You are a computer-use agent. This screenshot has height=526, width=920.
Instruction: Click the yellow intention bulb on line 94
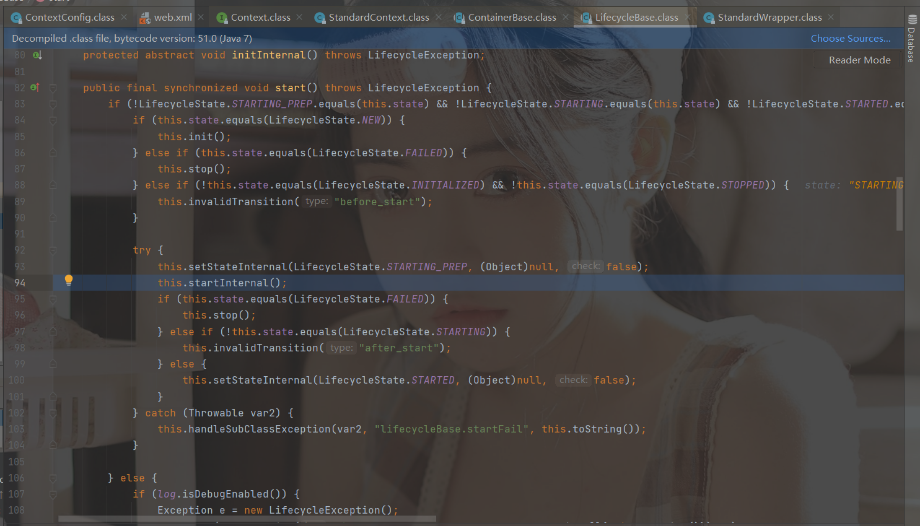click(69, 281)
